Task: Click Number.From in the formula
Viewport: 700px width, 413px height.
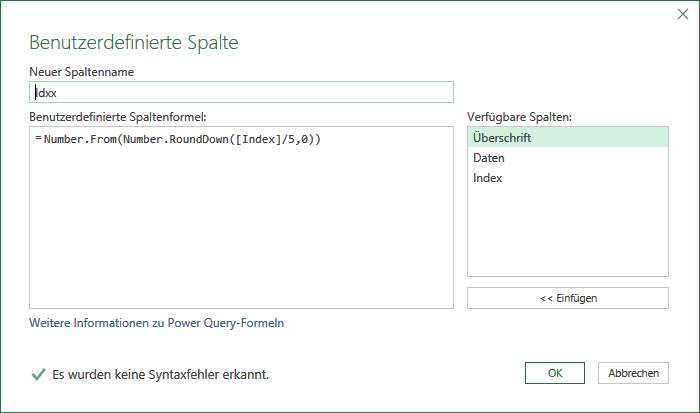Action: tap(80, 139)
